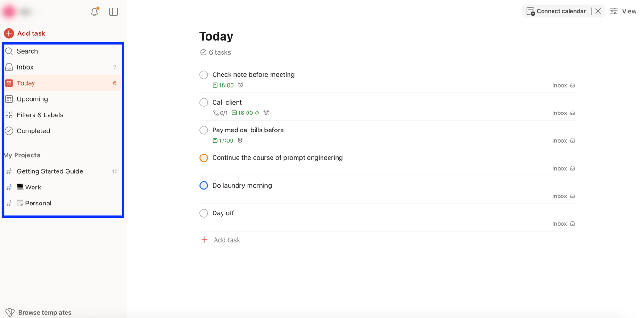Toggle the sidebar panel icon

coord(114,12)
